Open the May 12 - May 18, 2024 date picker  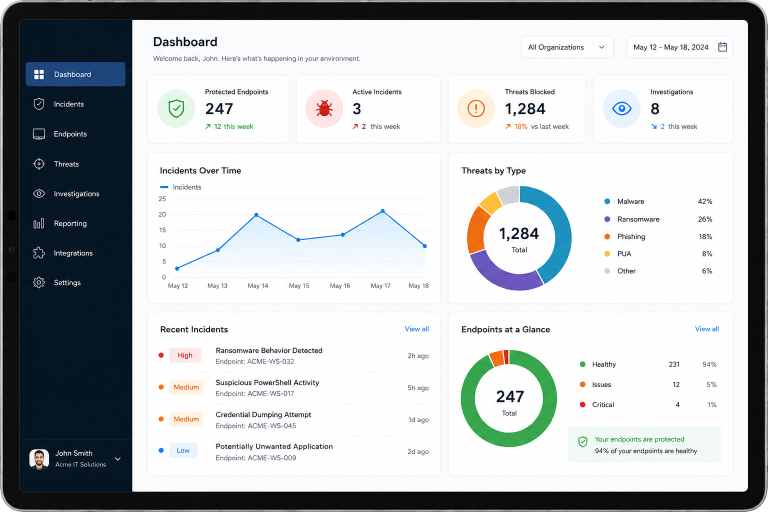point(679,47)
